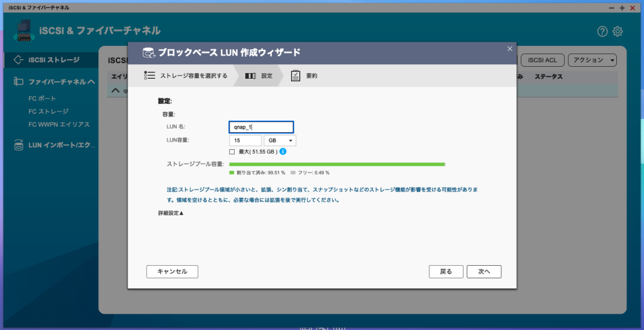Open LUN インポート/エクスポート in sidebar
Screen dimensions: 644x330
[x=61, y=145]
